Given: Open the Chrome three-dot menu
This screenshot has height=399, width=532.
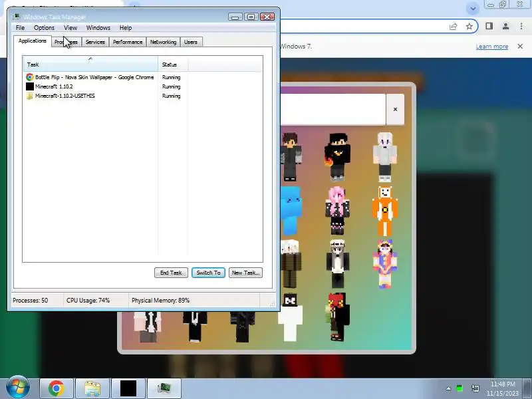Looking at the screenshot, I should click(521, 26).
